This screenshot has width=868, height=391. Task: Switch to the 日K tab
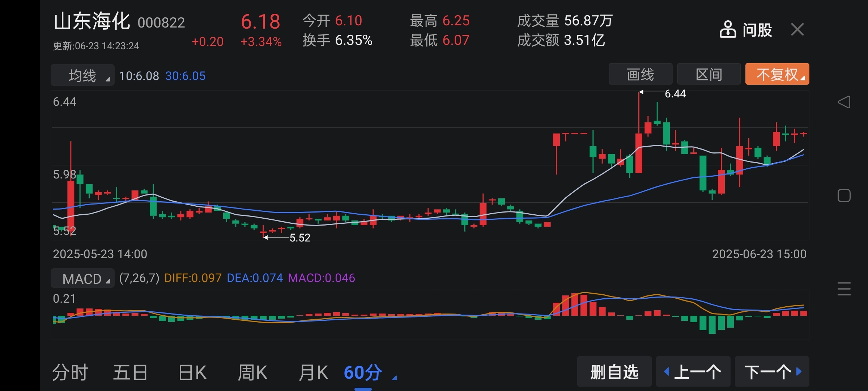pyautogui.click(x=192, y=373)
